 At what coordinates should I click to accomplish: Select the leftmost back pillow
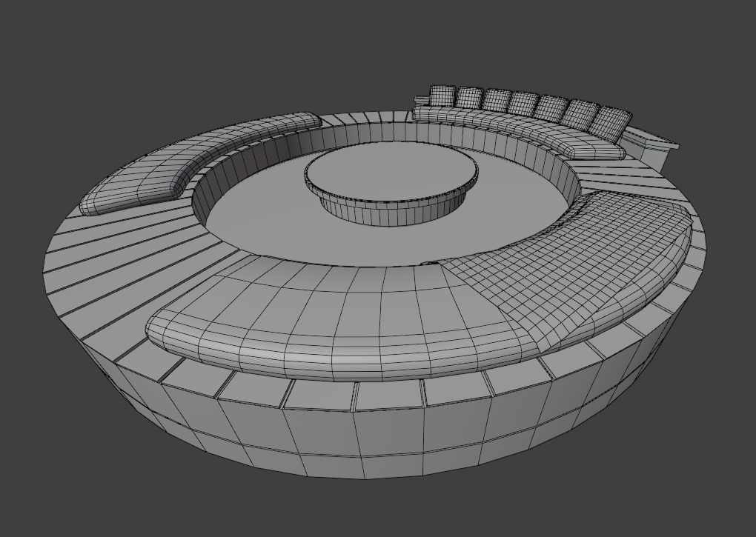click(x=442, y=96)
